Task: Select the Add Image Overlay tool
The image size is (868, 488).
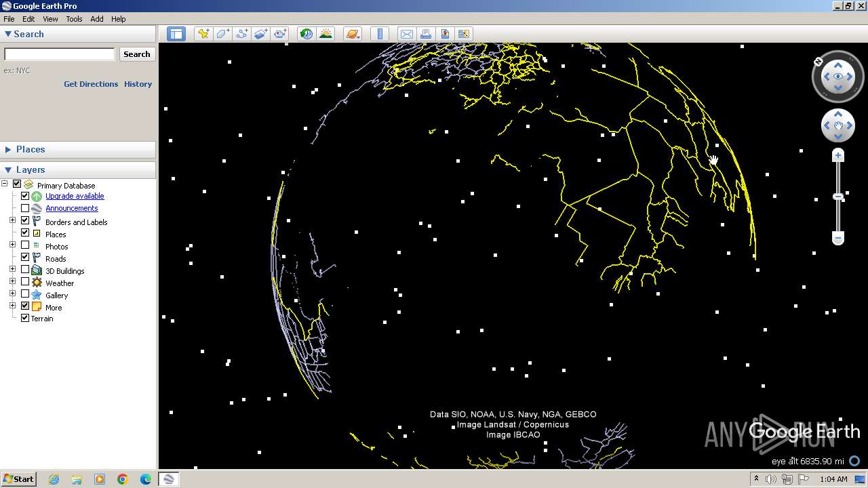Action: (261, 34)
